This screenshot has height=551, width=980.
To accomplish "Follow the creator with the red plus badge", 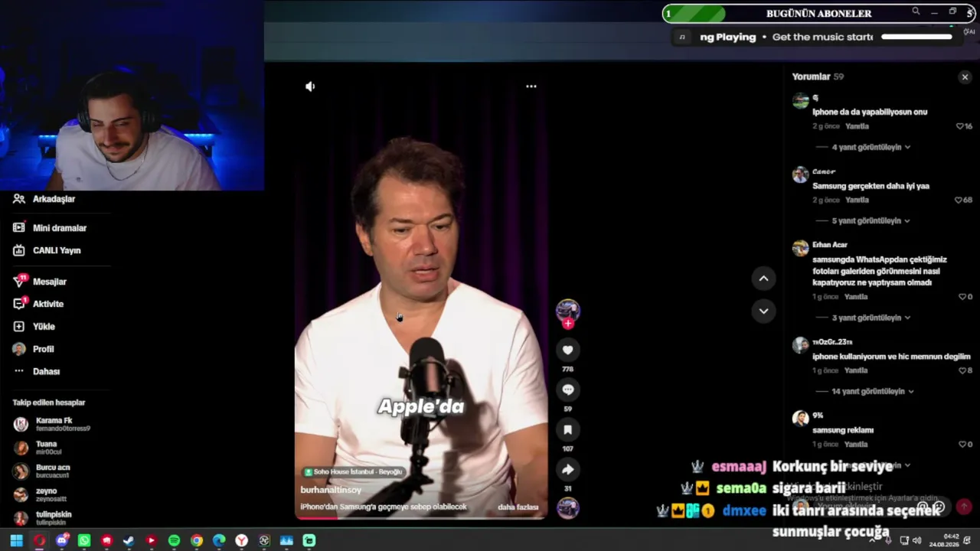I will point(567,324).
